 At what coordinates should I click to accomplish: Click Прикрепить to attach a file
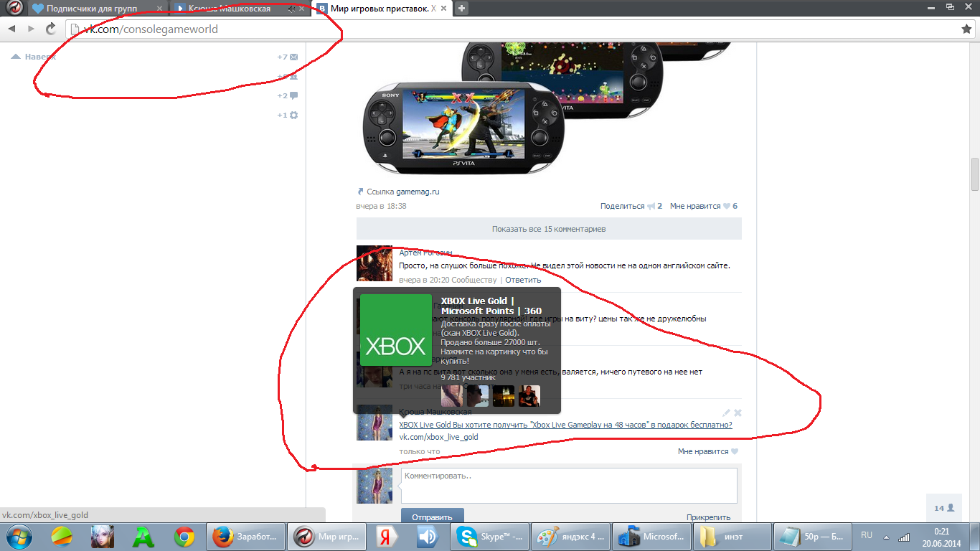pyautogui.click(x=708, y=517)
